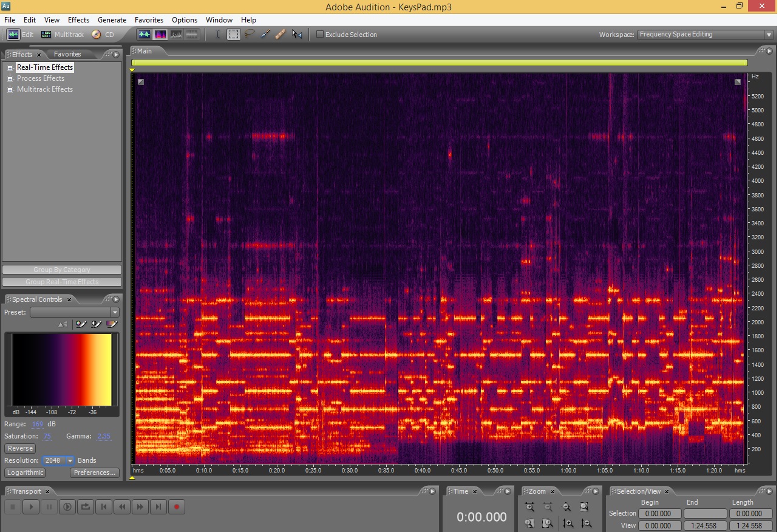Open the Generate menu

[x=112, y=20]
